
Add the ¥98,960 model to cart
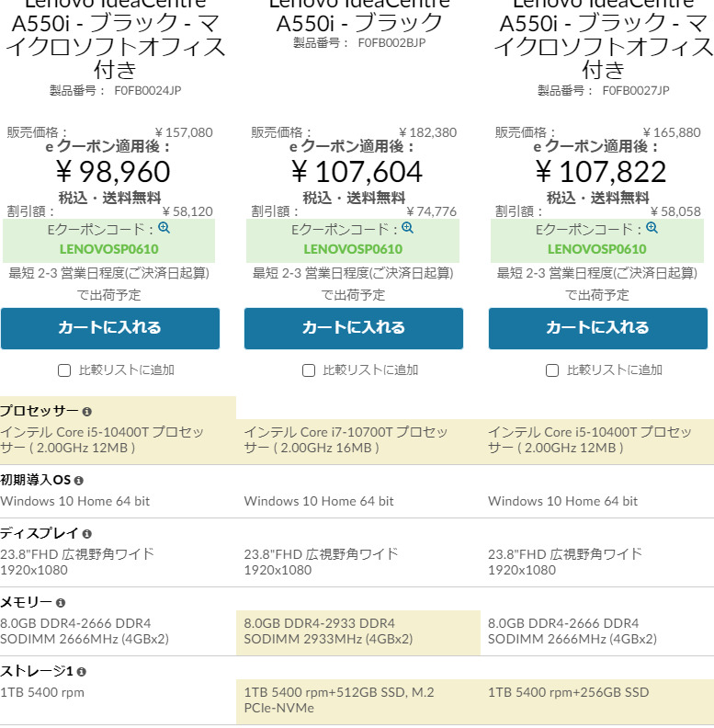pos(110,328)
